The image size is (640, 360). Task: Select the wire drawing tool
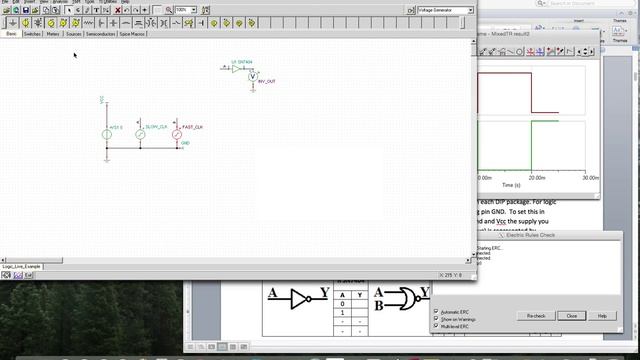click(x=87, y=10)
